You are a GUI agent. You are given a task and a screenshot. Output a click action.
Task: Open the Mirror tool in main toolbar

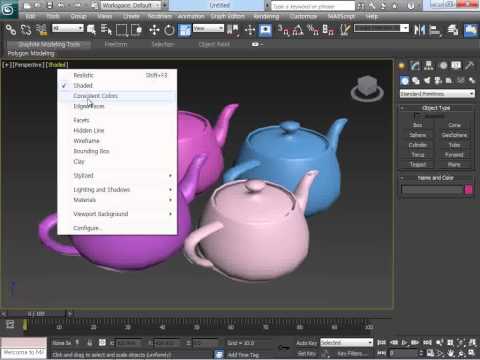pos(419,30)
